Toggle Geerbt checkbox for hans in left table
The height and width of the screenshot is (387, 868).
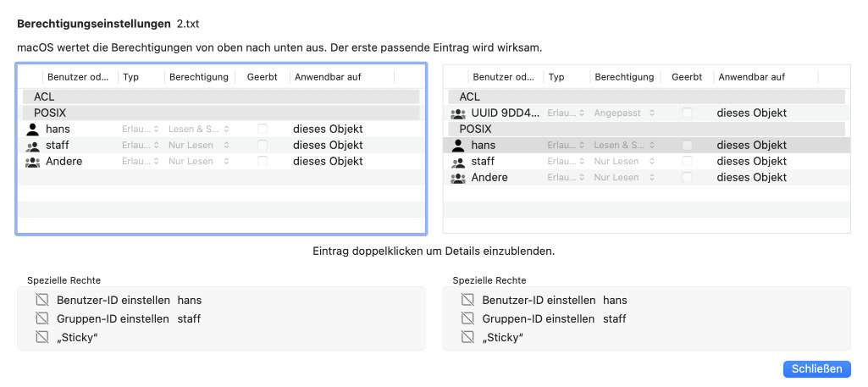[263, 129]
